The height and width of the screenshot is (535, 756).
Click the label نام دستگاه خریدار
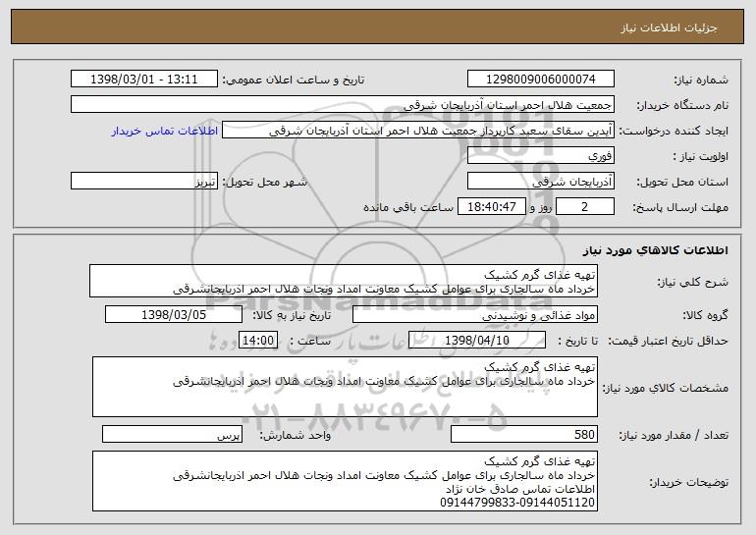pyautogui.click(x=682, y=105)
